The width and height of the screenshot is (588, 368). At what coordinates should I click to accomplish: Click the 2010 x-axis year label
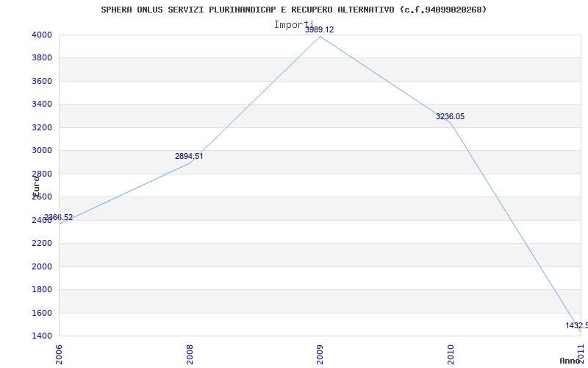pos(451,355)
